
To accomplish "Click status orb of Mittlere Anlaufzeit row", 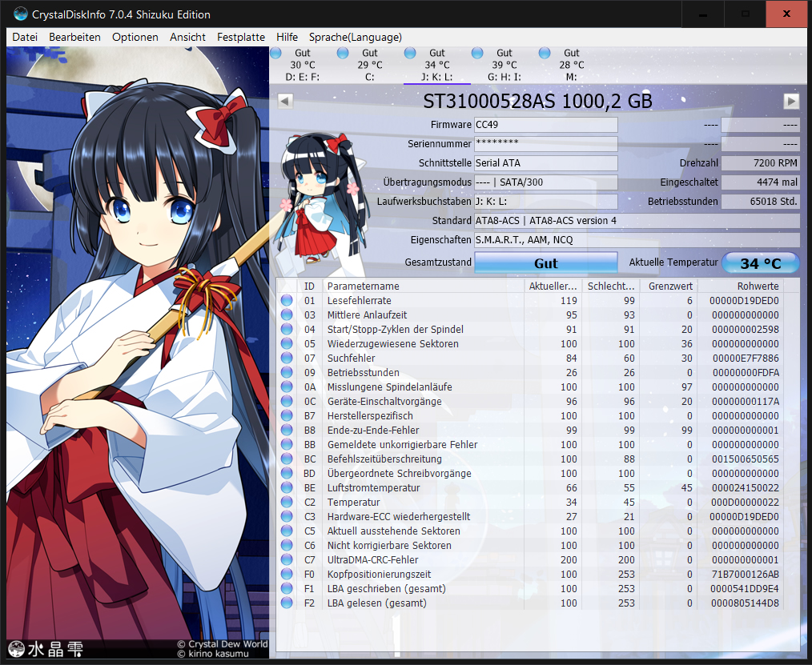I will [287, 314].
